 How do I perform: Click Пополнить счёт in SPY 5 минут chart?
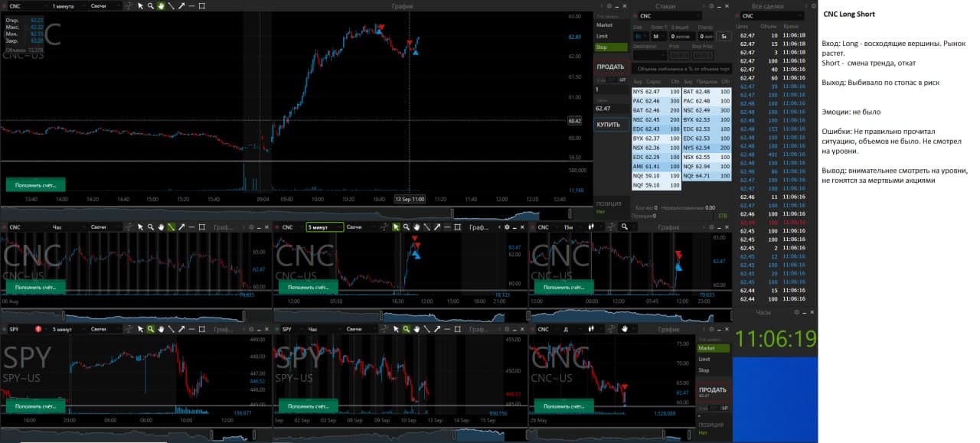click(36, 405)
